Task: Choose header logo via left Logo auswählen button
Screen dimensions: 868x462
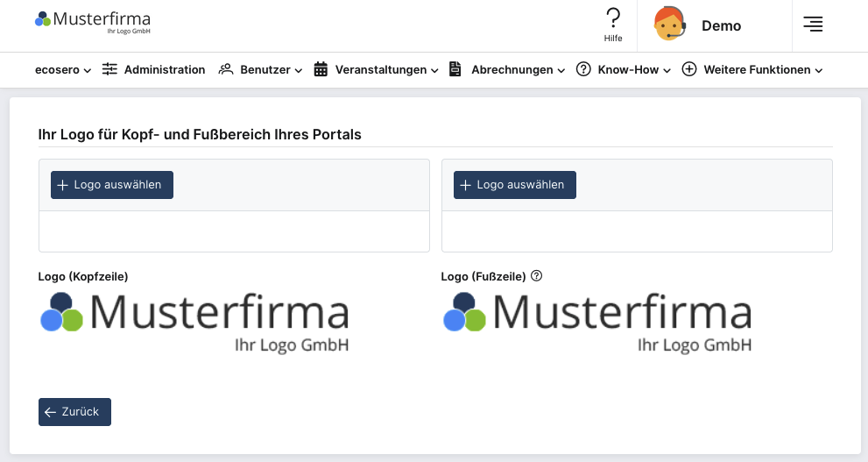Action: [x=112, y=185]
